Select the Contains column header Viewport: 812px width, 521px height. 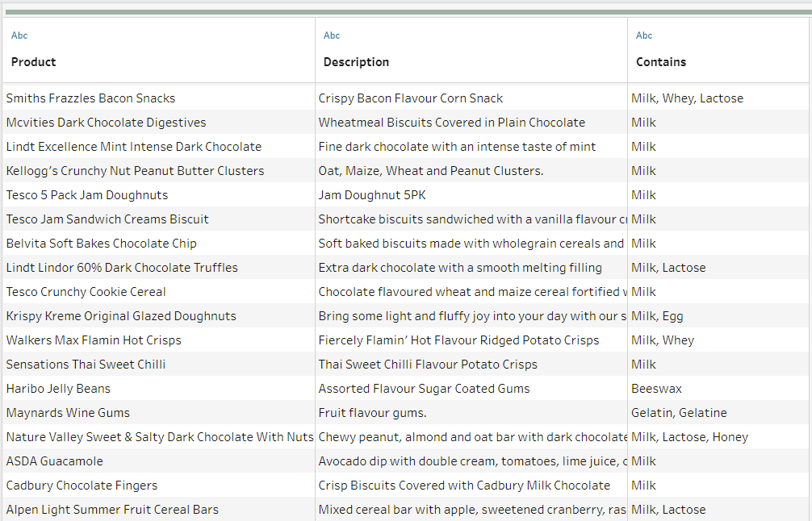click(x=661, y=62)
